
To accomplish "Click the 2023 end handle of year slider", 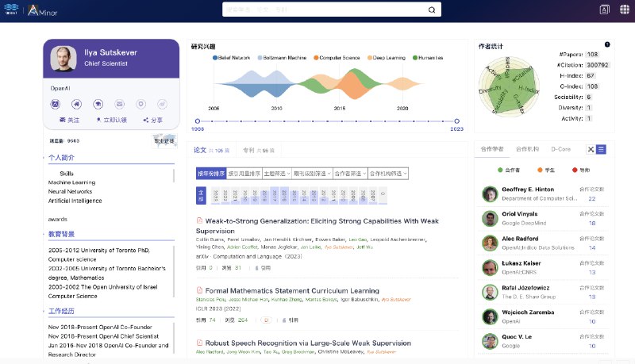I will coord(457,121).
